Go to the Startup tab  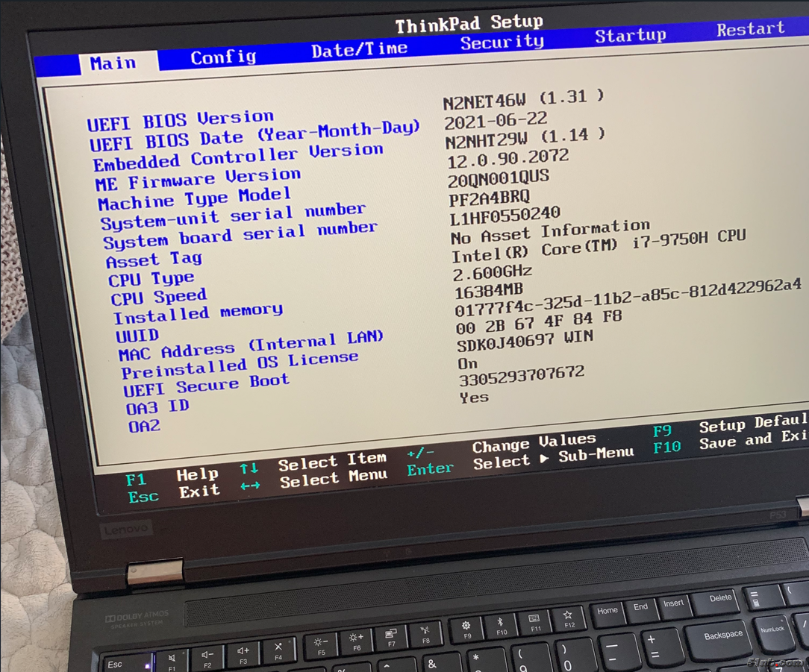[630, 36]
